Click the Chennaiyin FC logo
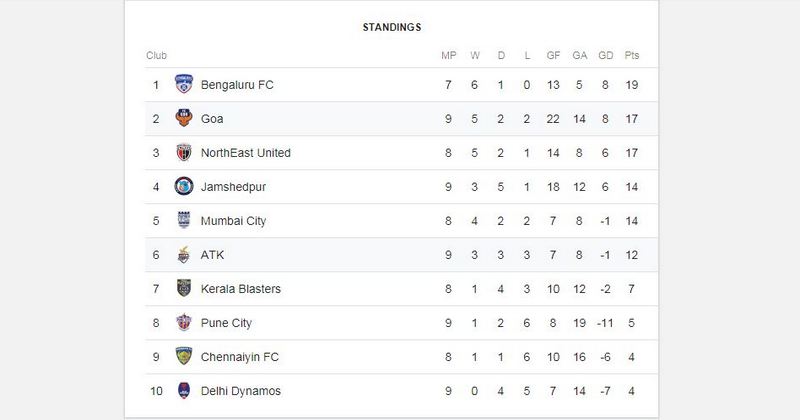Image resolution: width=800 pixels, height=420 pixels. coord(184,356)
